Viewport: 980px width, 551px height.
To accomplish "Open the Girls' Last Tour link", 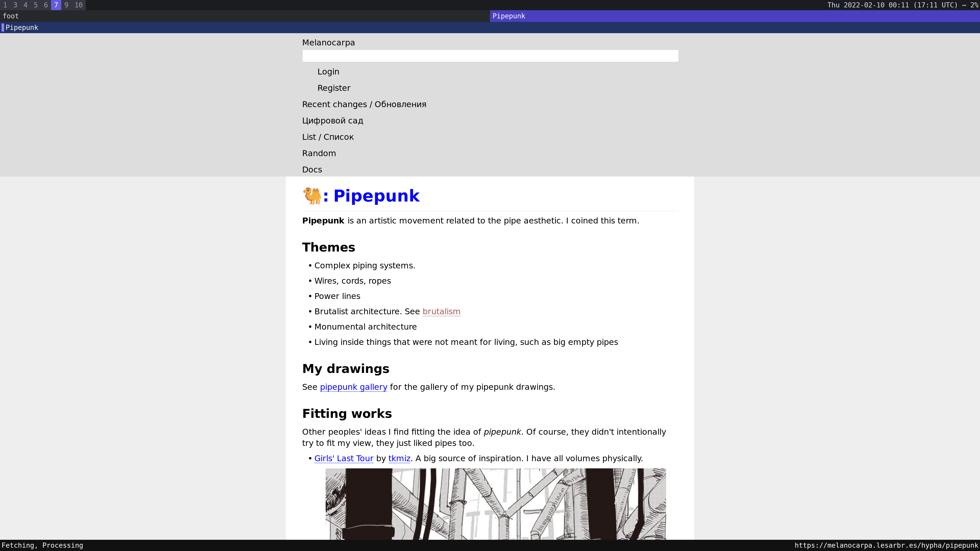I will coord(344,459).
